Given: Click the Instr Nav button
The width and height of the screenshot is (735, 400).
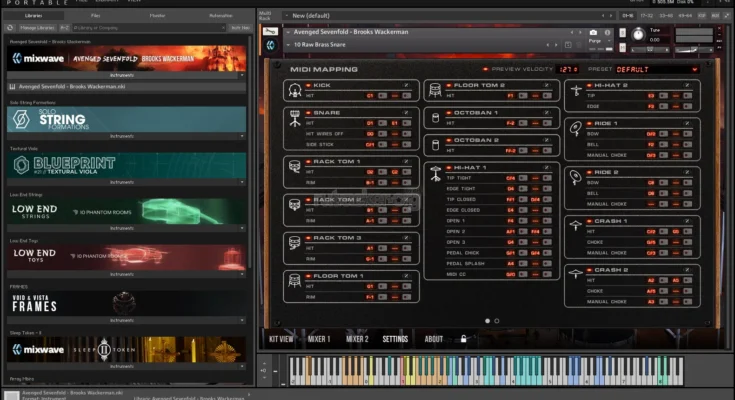Looking at the screenshot, I should point(240,28).
